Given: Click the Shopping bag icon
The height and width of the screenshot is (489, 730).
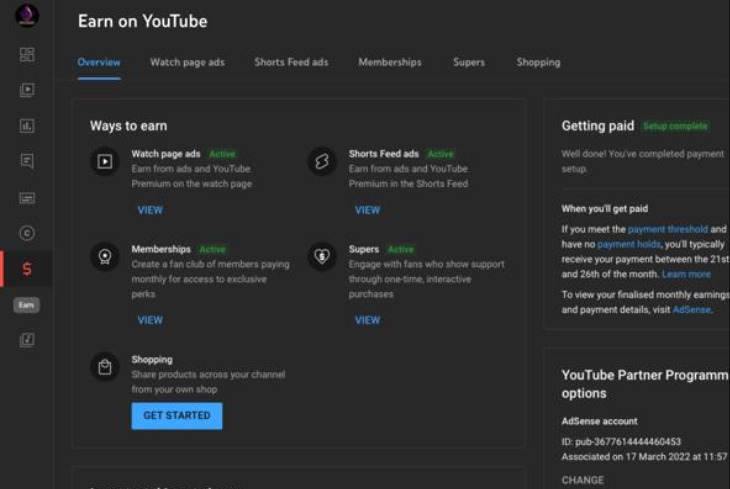Looking at the screenshot, I should coord(105,367).
